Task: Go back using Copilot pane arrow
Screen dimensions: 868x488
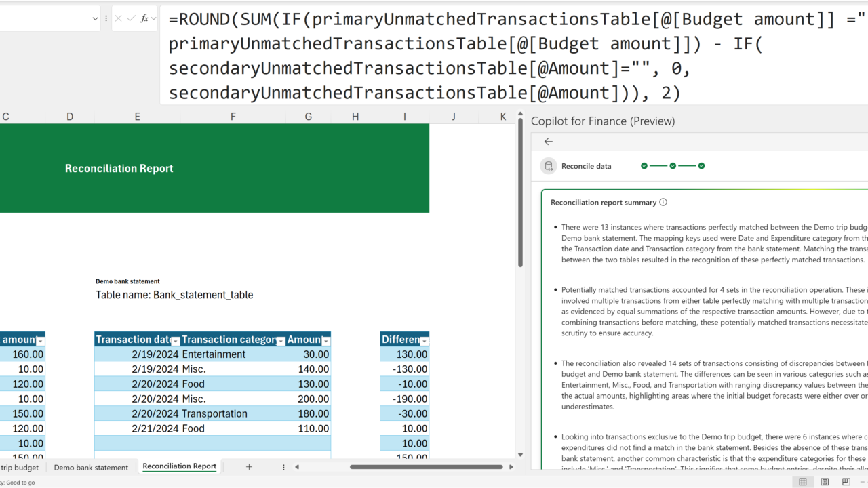Action: (x=549, y=142)
